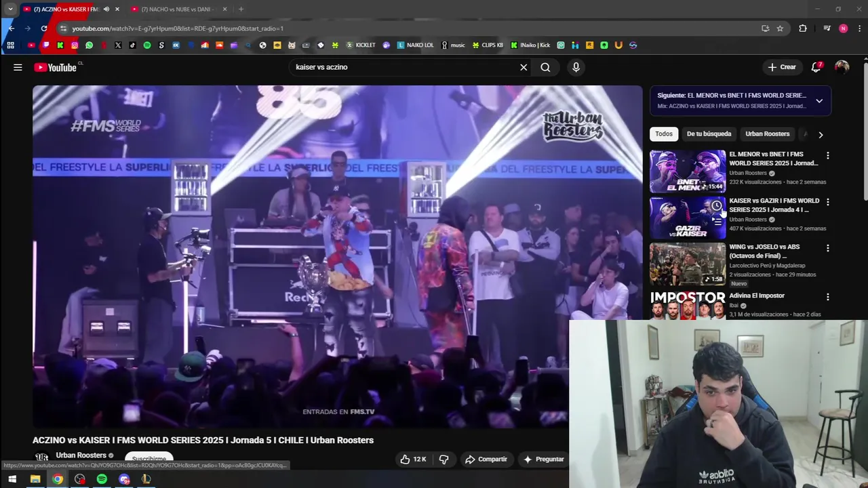
Task: Open Adivina El Impostor thumbnail
Action: (688, 304)
